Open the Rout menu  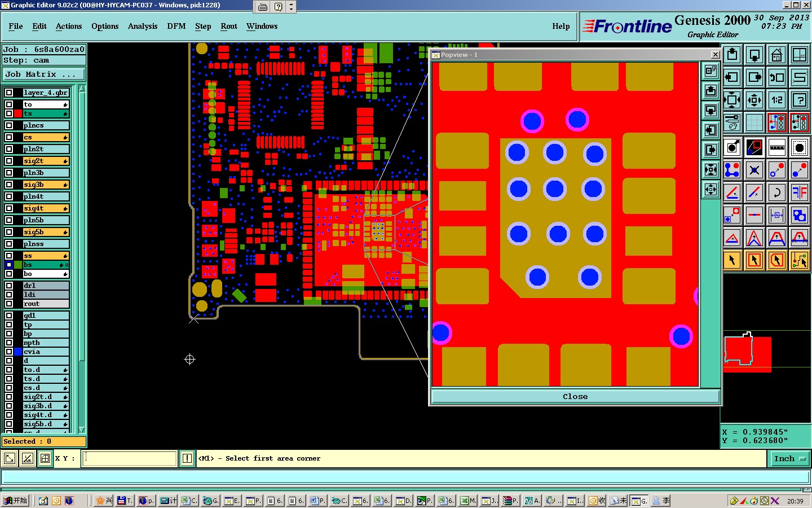[x=229, y=26]
